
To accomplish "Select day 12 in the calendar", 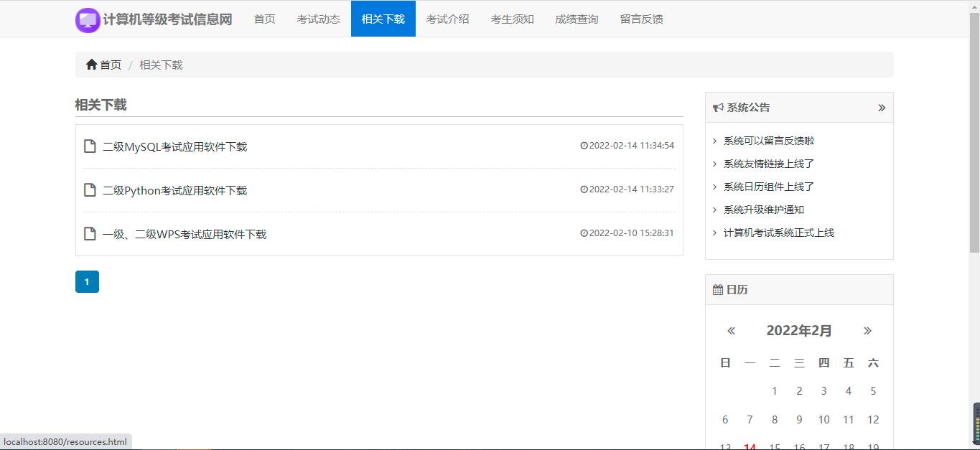I will click(x=873, y=420).
